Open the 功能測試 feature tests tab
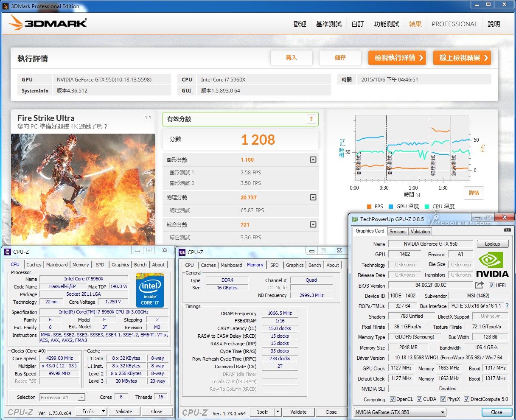The width and height of the screenshot is (516, 420). (x=386, y=24)
